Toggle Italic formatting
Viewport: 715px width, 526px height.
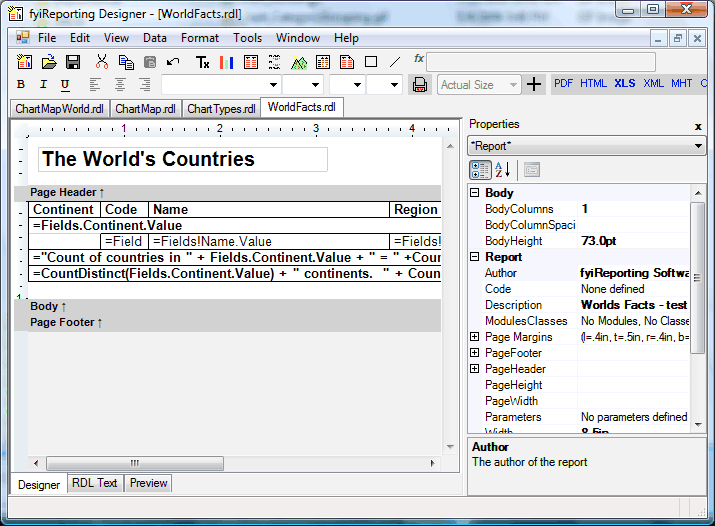[43, 84]
